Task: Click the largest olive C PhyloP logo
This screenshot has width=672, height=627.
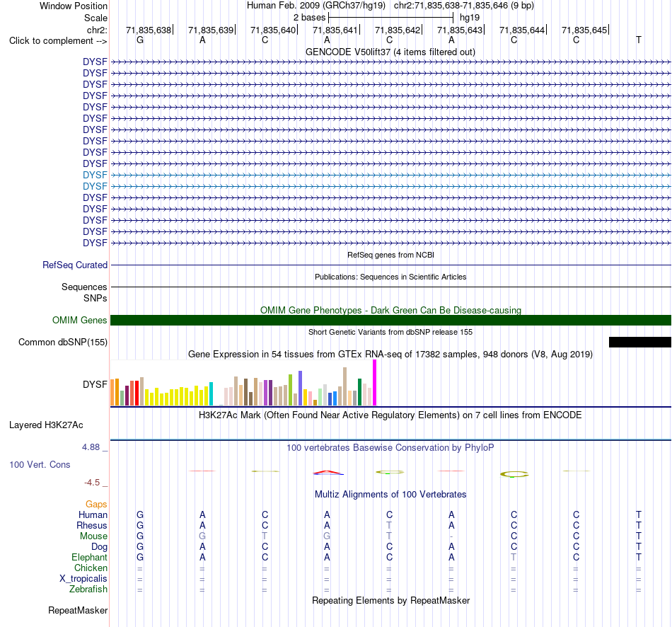Action: click(514, 474)
